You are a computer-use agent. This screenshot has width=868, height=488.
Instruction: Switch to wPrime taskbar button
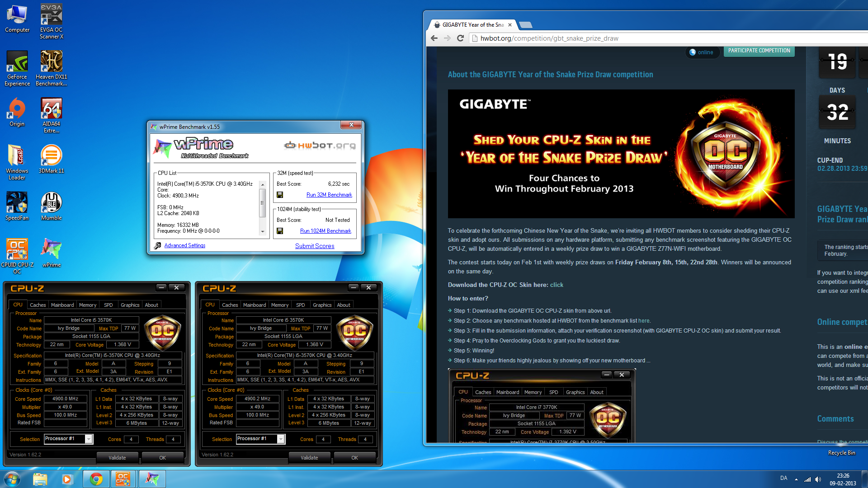[152, 479]
